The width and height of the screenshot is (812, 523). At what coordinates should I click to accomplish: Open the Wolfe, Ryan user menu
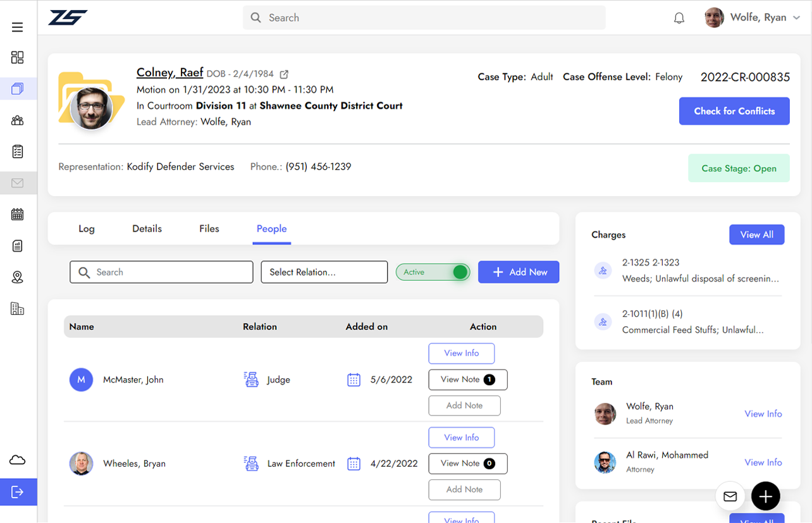tap(753, 18)
